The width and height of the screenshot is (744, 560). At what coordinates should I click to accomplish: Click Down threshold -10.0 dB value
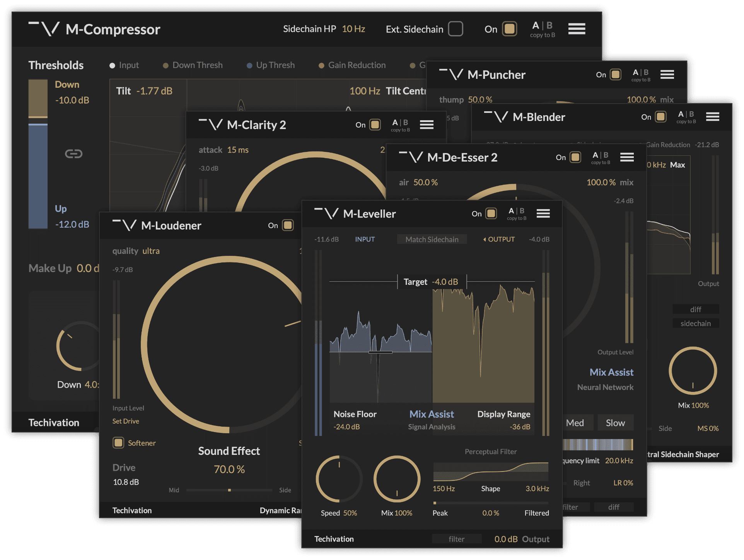pyautogui.click(x=72, y=100)
